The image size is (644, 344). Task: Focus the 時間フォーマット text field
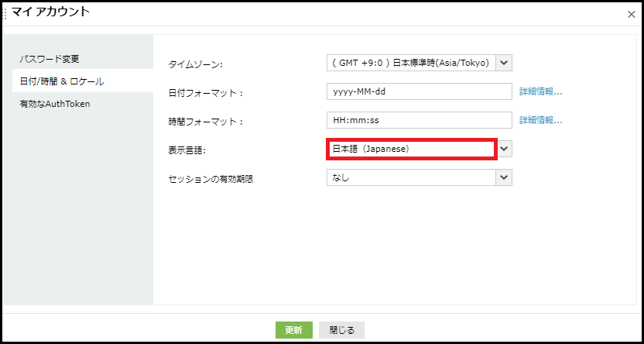click(x=420, y=120)
